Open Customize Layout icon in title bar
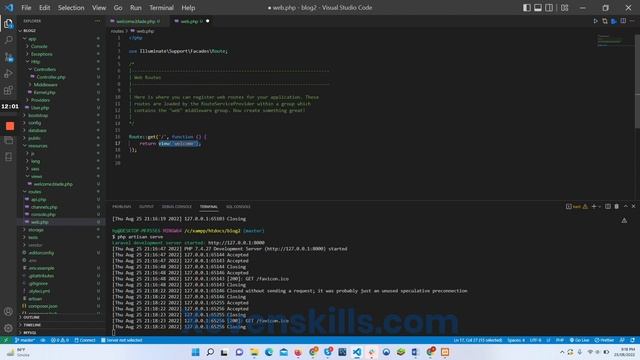 click(564, 8)
